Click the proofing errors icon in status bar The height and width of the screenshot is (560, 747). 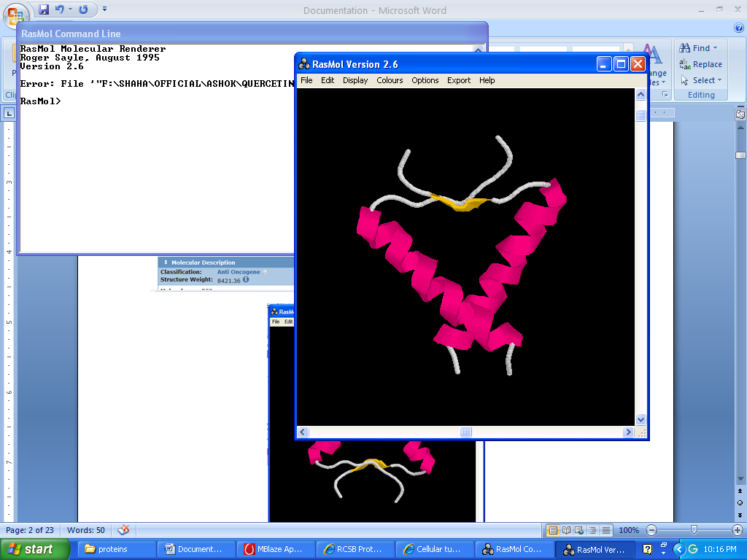tap(124, 530)
